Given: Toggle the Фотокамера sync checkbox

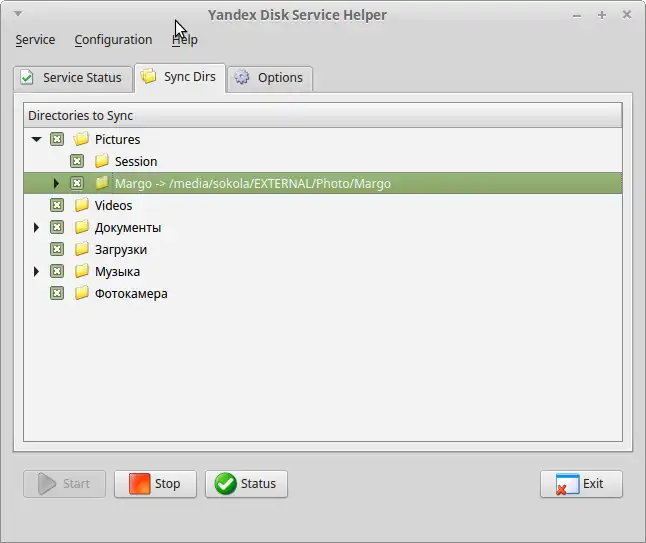Looking at the screenshot, I should (x=57, y=293).
